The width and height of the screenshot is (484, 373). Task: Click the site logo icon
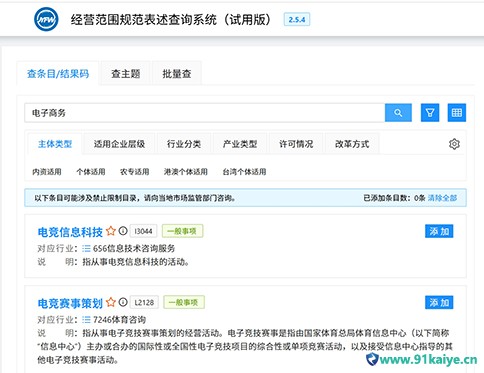[x=46, y=19]
